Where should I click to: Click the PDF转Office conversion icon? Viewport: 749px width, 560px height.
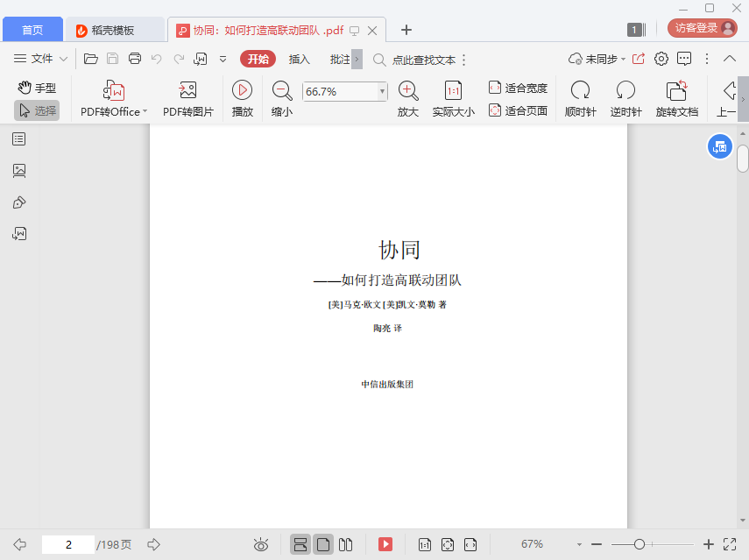[x=114, y=90]
